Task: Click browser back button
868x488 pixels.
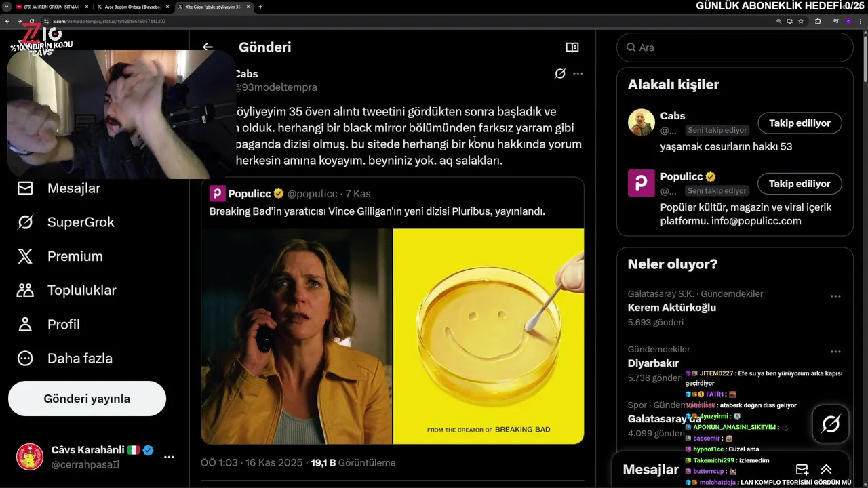Action: [x=7, y=21]
